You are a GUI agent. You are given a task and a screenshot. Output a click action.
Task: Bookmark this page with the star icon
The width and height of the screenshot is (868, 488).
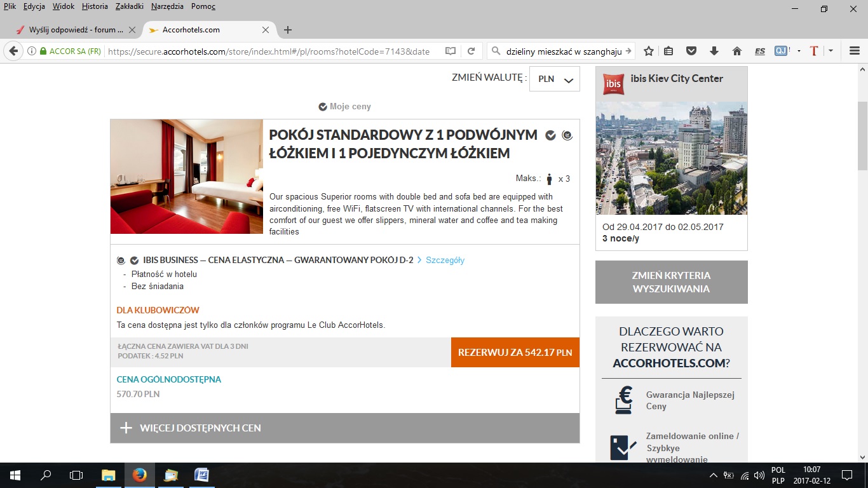point(649,51)
